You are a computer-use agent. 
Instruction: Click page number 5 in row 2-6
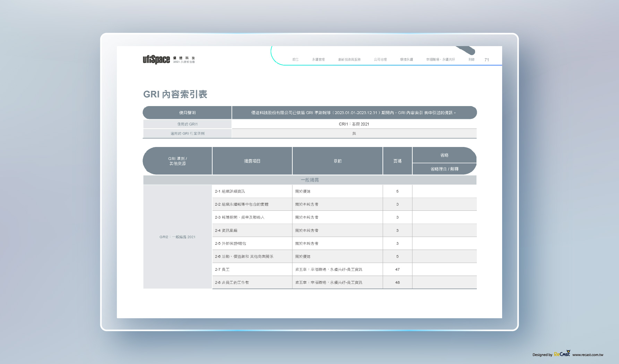point(397,257)
